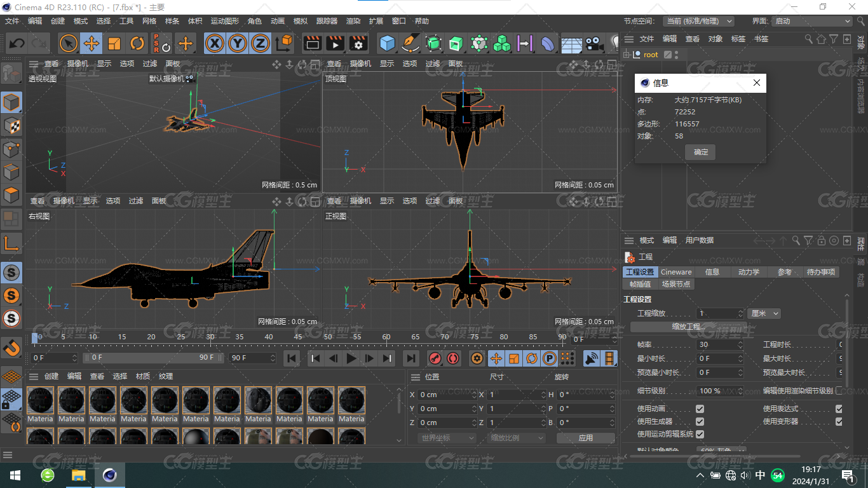Click the 90 F end frame field
The image size is (868, 488).
pyautogui.click(x=253, y=358)
